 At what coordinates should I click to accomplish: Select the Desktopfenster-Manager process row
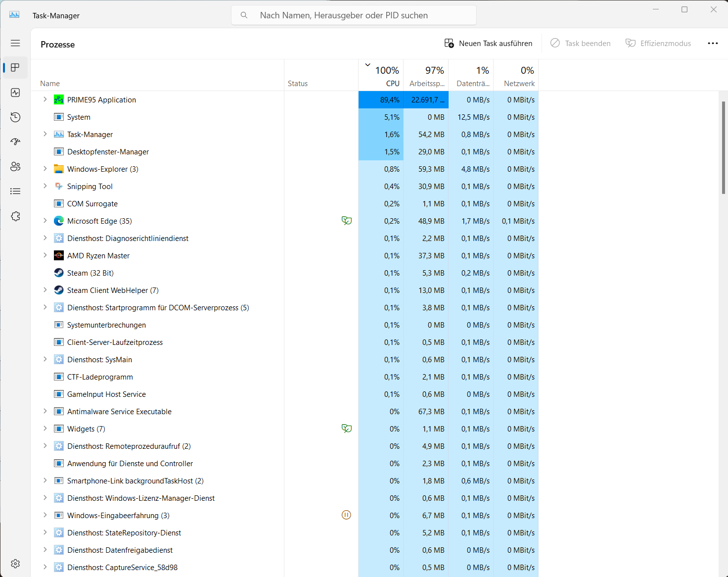coord(284,151)
